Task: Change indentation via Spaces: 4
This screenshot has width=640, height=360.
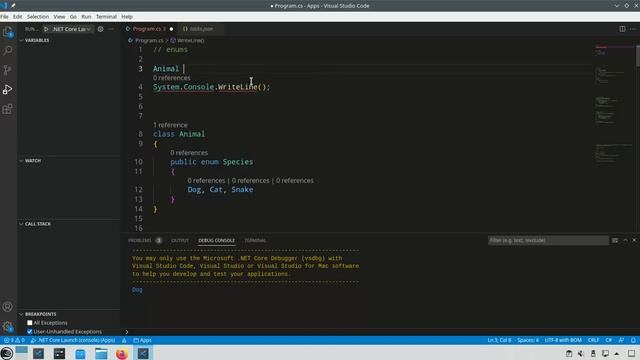Action: tap(528, 340)
